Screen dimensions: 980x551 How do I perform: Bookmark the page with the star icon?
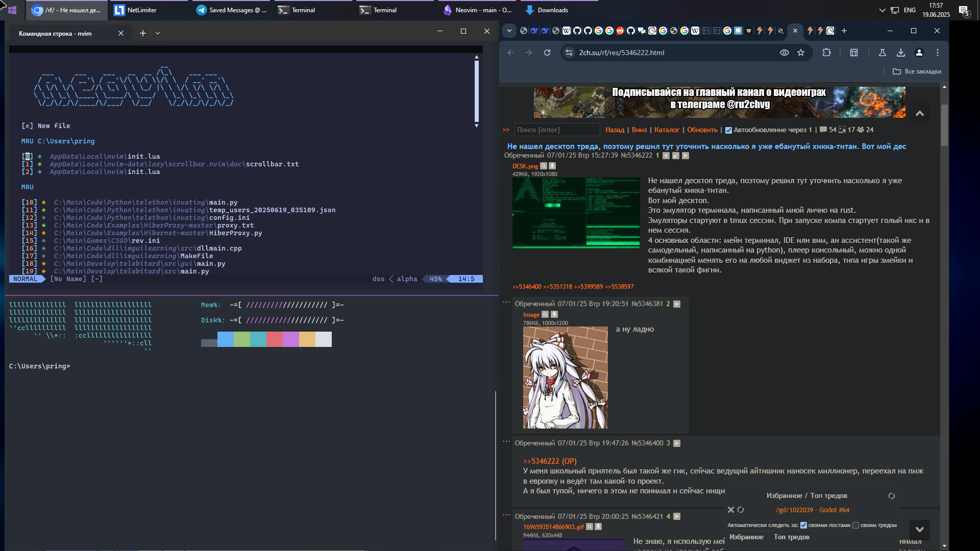pyautogui.click(x=801, y=53)
